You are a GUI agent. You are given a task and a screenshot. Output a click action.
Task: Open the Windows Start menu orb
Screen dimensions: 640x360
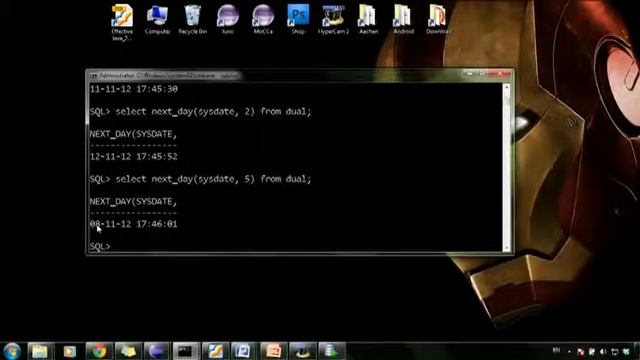[12, 351]
